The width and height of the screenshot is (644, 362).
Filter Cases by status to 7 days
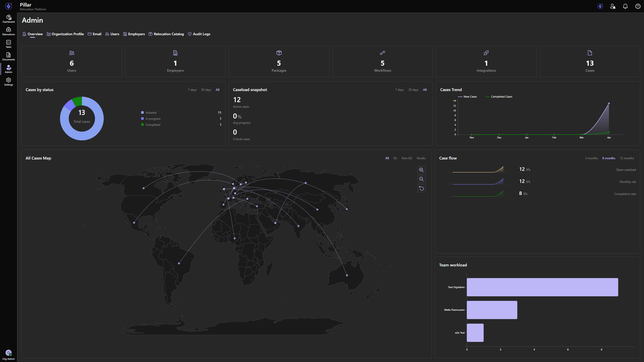[x=192, y=90]
